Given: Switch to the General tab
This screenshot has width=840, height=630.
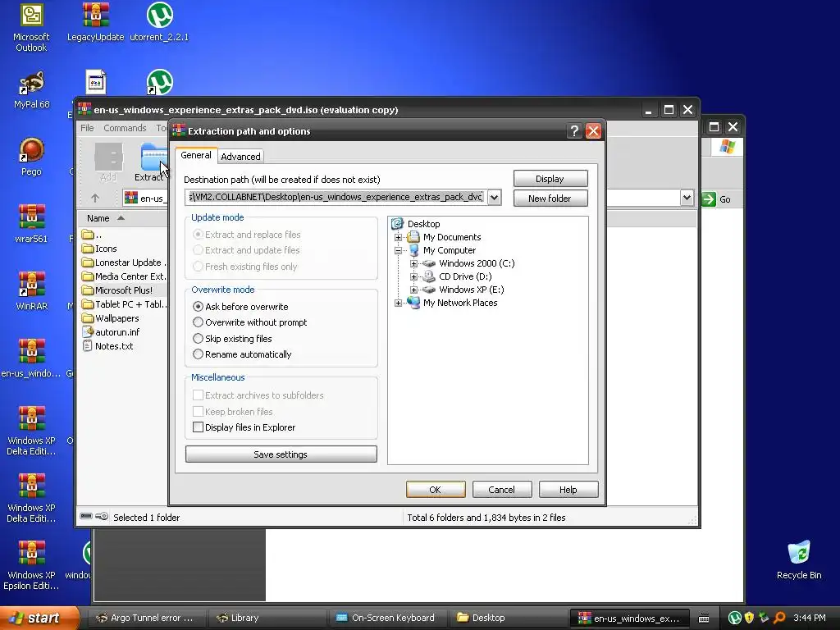Looking at the screenshot, I should (x=195, y=155).
